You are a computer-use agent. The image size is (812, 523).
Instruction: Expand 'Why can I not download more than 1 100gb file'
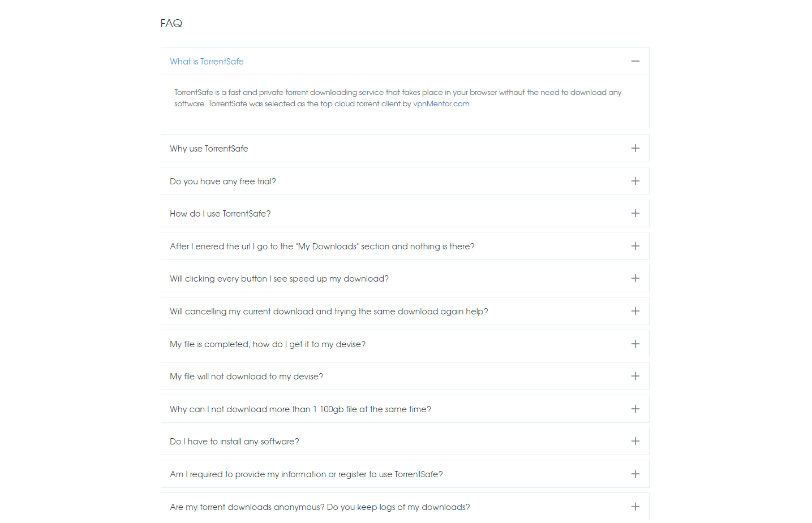pos(300,409)
